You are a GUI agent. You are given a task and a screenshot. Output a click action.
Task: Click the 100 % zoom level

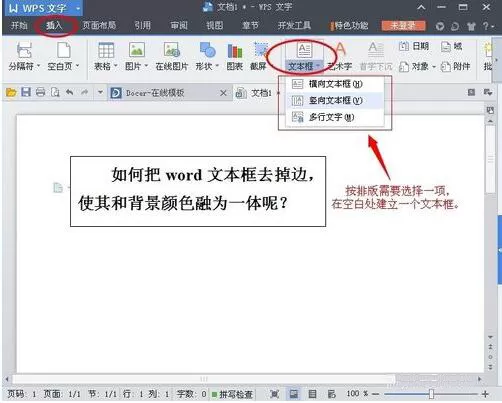click(x=357, y=394)
